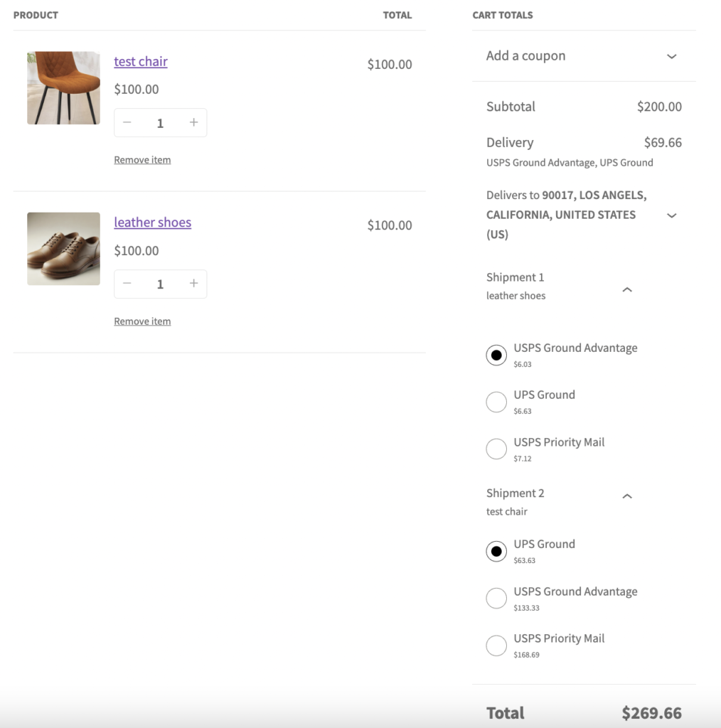Open the leather shoes product link

coord(152,223)
